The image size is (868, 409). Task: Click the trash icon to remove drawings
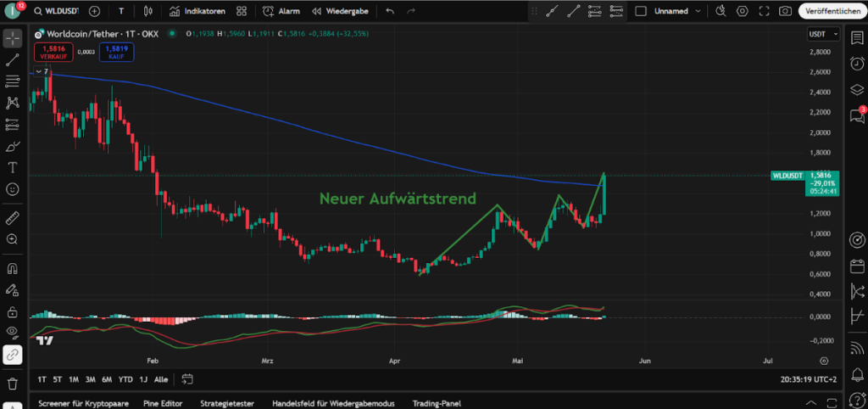point(13,384)
